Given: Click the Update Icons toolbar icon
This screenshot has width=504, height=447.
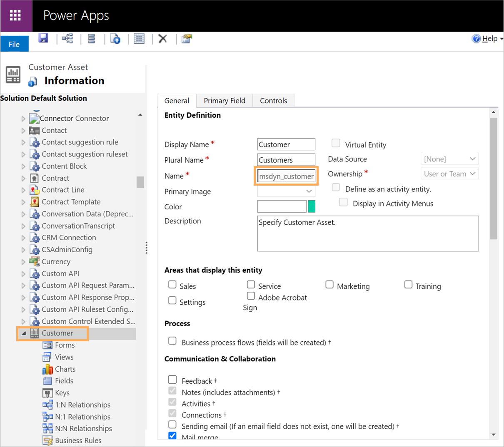Looking at the screenshot, I should pyautogui.click(x=187, y=39).
